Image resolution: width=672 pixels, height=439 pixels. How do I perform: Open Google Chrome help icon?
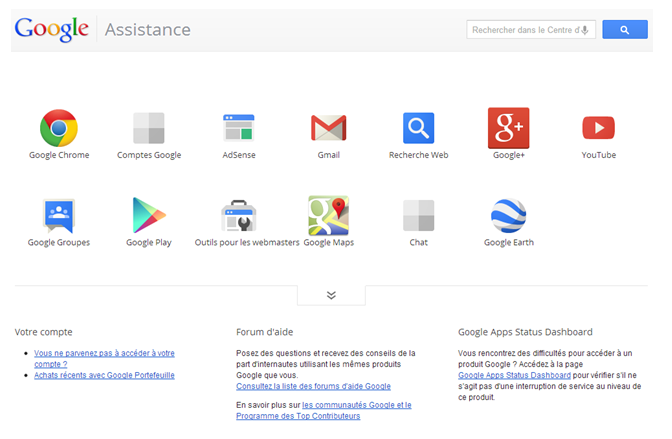pos(59,128)
